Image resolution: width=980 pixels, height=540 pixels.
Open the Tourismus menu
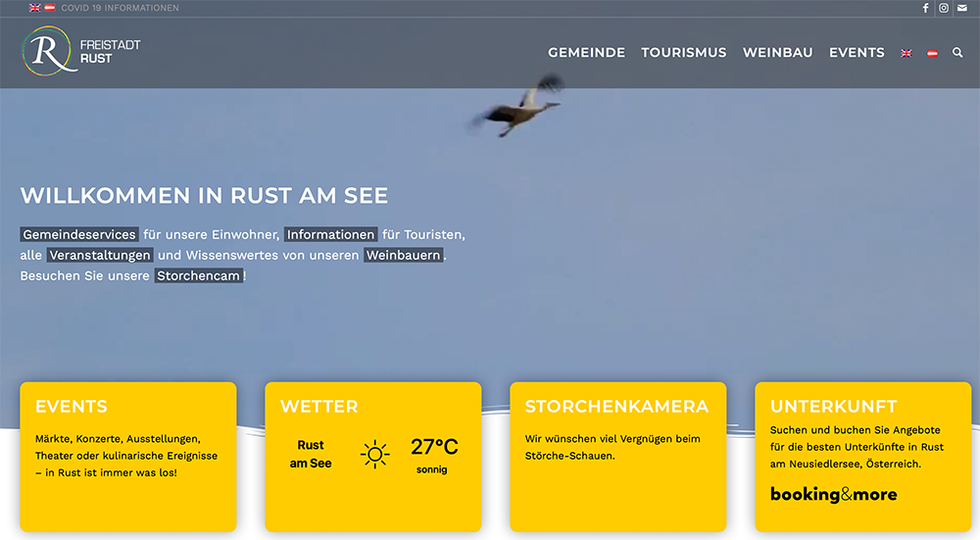684,53
